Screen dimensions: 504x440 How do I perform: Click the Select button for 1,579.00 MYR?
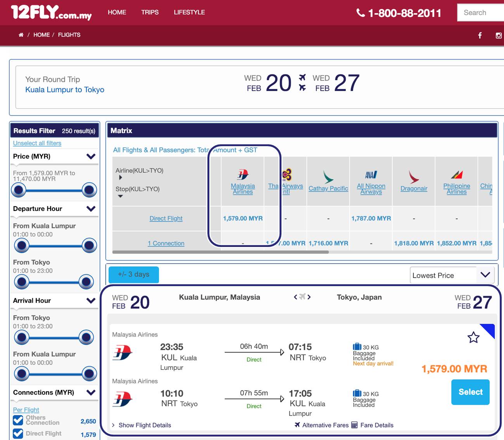[470, 392]
